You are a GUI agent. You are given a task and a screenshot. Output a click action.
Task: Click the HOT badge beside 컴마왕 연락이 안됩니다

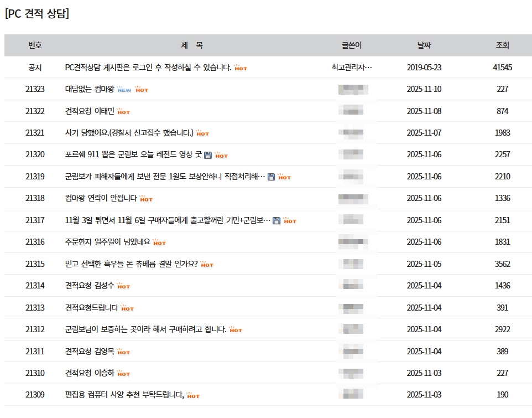click(x=146, y=199)
